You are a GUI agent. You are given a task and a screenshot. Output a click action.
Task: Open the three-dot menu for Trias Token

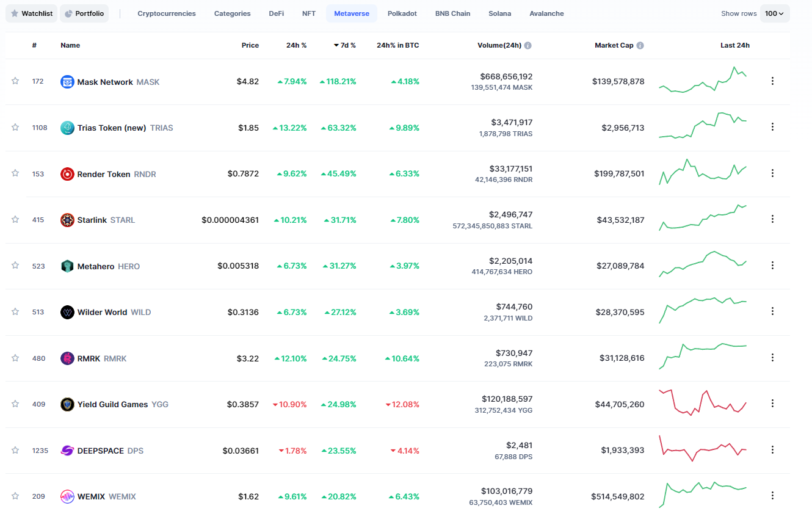coord(772,127)
